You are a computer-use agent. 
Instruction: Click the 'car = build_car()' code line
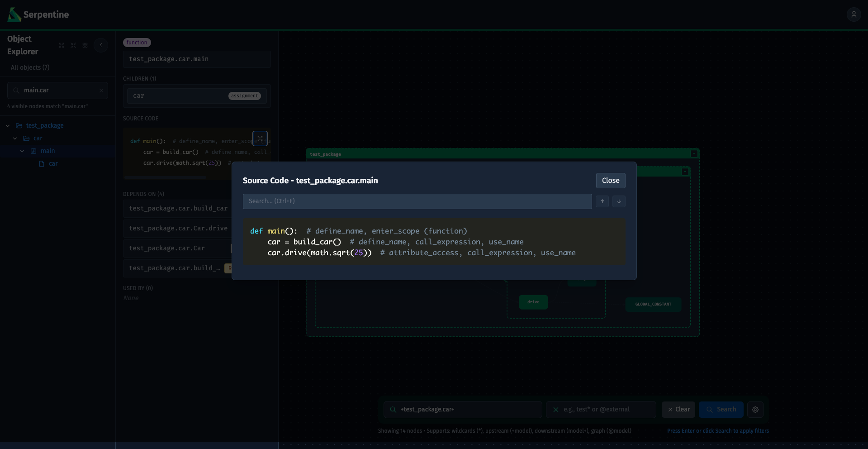(x=395, y=242)
